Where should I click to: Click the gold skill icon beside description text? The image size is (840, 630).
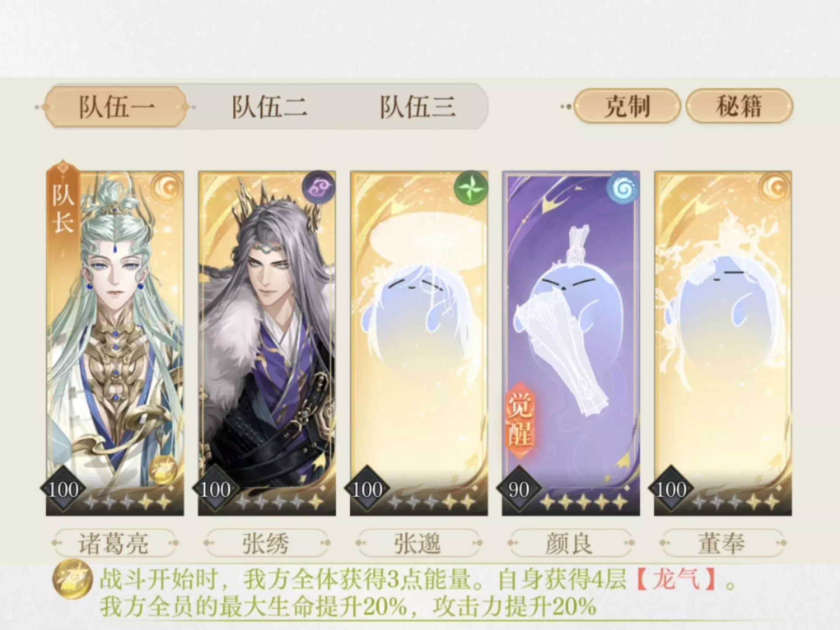click(72, 578)
